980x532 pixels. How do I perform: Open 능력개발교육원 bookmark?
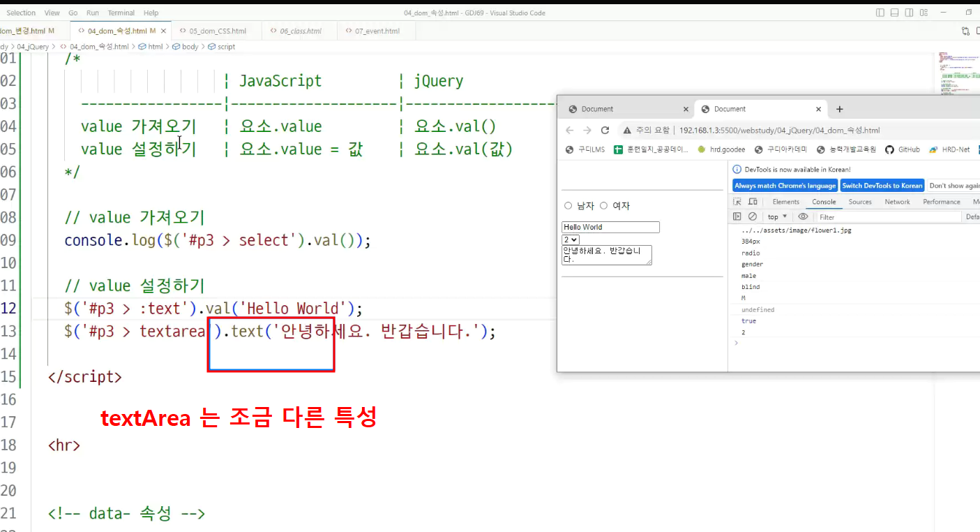point(845,149)
